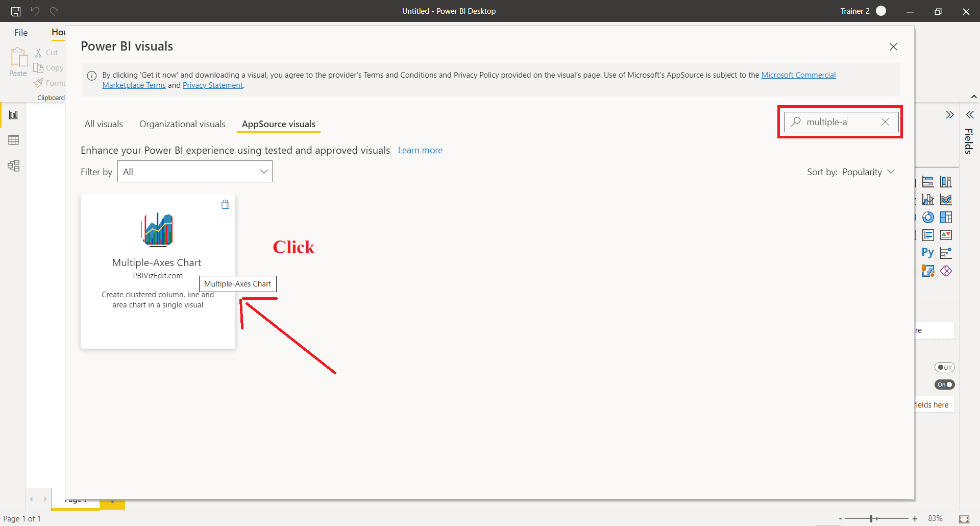
Task: Switch the Off toggle to On
Action: point(944,367)
